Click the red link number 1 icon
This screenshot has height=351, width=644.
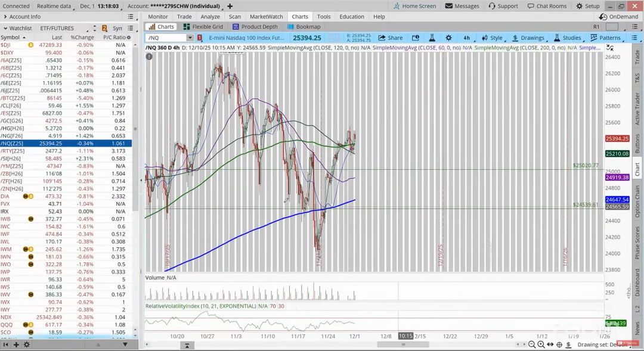[200, 38]
